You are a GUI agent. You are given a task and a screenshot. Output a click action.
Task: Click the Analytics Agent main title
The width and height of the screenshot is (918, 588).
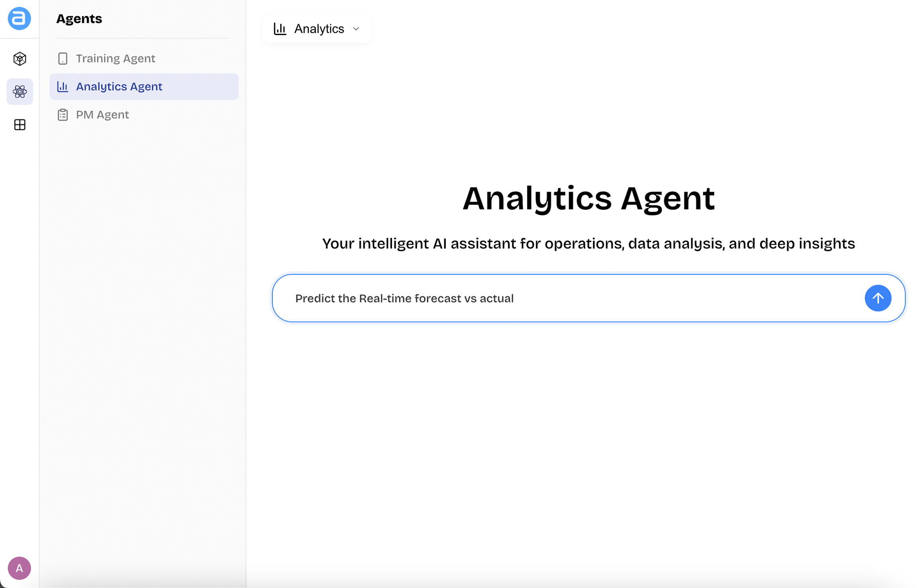(588, 198)
